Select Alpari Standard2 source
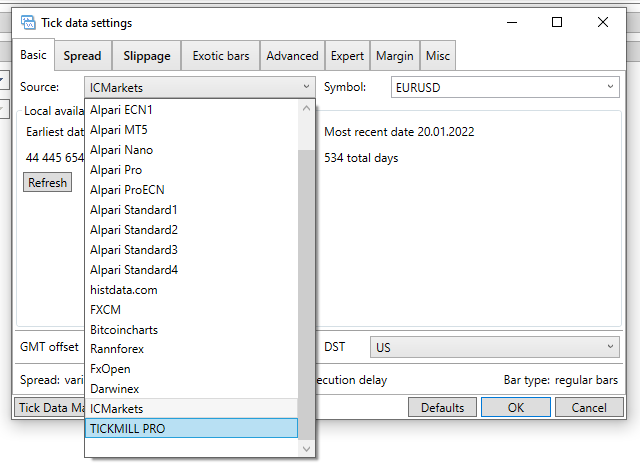 coord(191,230)
